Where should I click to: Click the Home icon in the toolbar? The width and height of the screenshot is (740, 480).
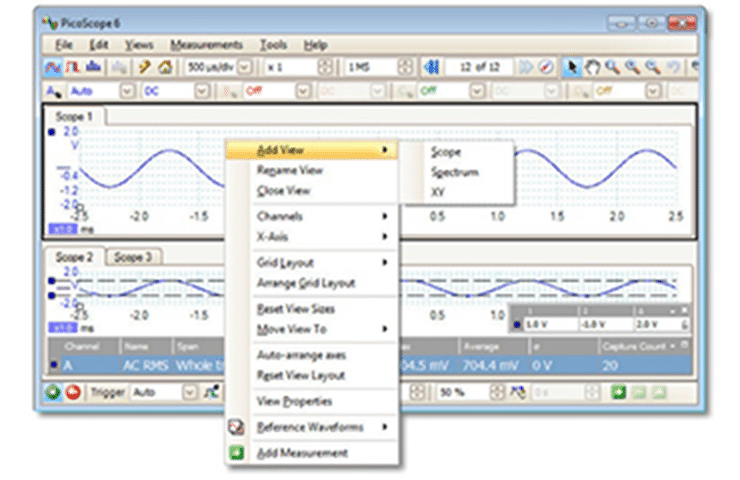165,67
